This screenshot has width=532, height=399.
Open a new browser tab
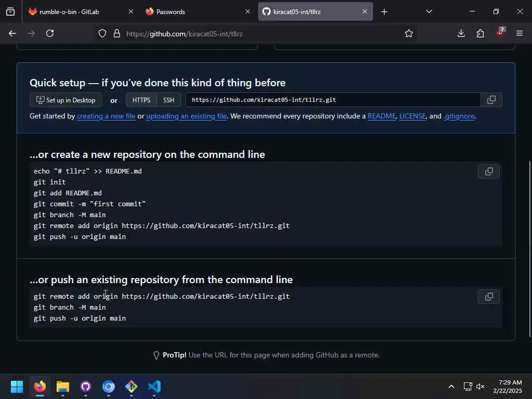384,12
